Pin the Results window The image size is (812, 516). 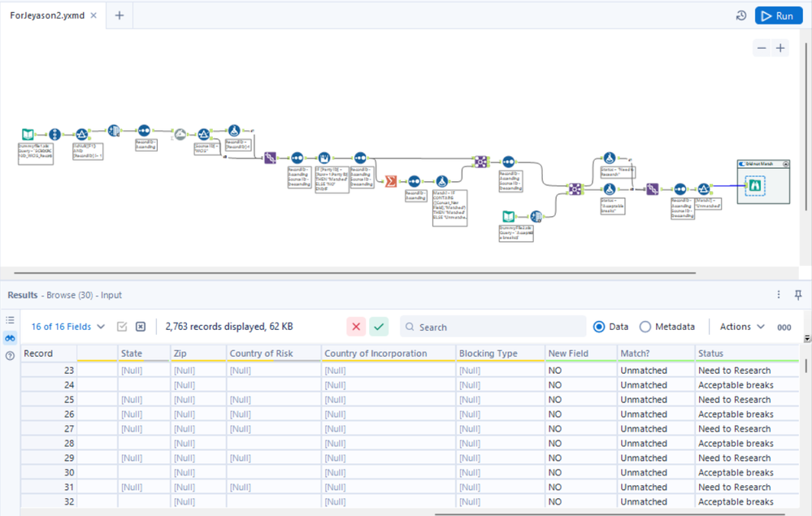click(x=798, y=294)
